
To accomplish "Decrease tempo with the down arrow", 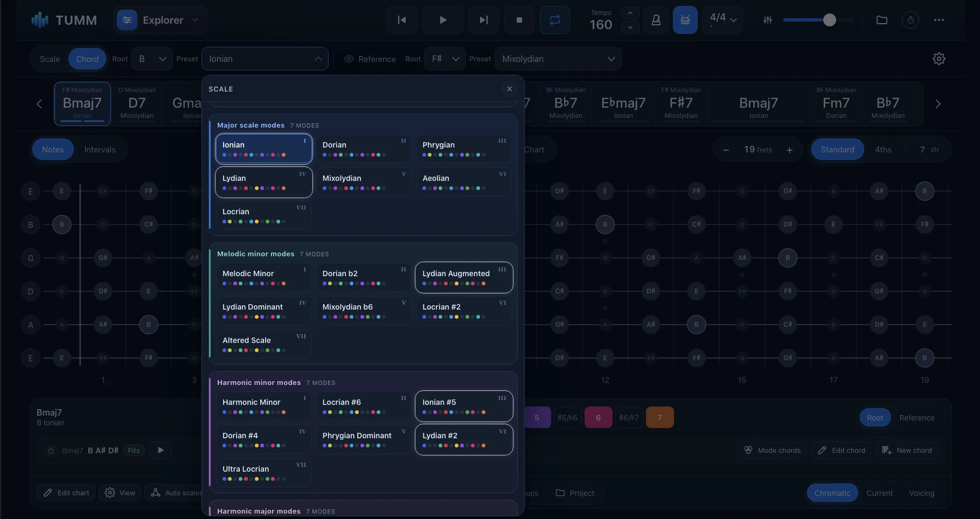I will click(630, 27).
